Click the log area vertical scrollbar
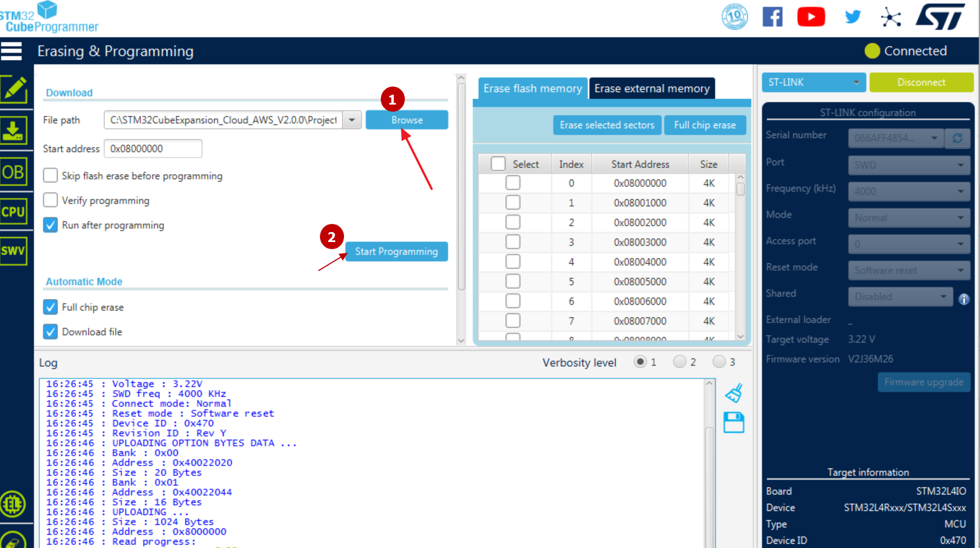This screenshot has height=548, width=980. click(709, 463)
